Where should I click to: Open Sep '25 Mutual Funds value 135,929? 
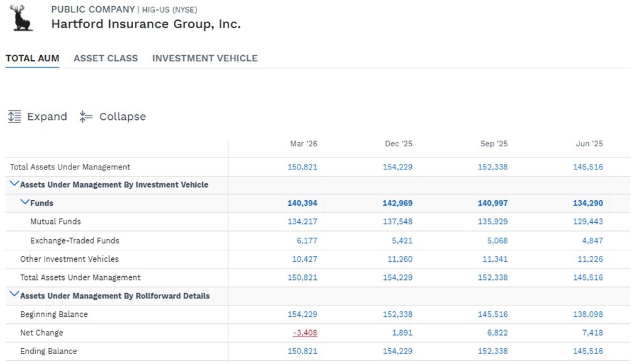pyautogui.click(x=493, y=222)
